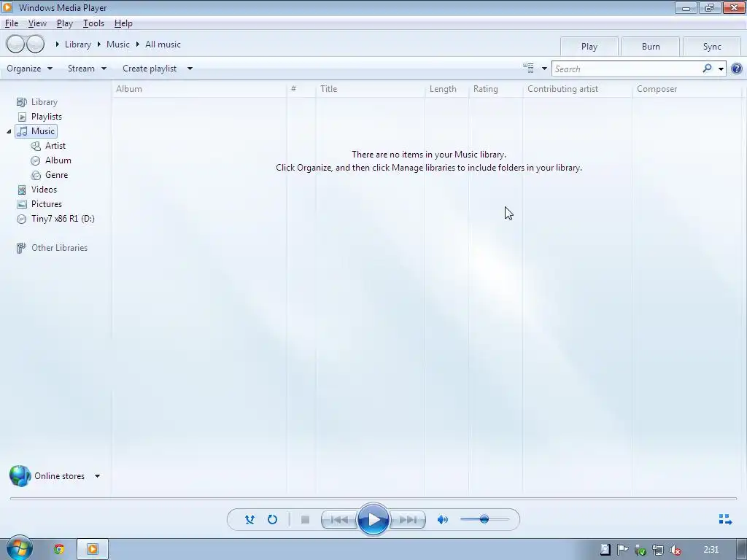
Task: Sort by the Length column header
Action: pos(446,89)
